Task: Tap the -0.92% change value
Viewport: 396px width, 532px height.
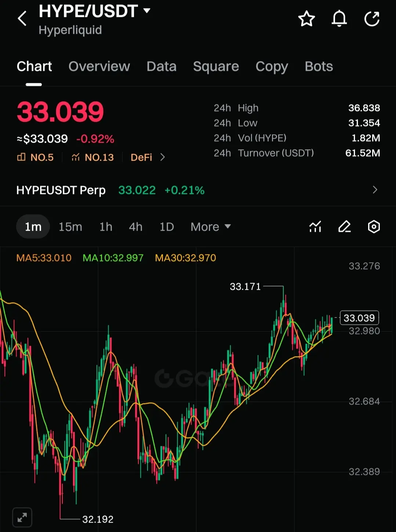Action: tap(95, 139)
